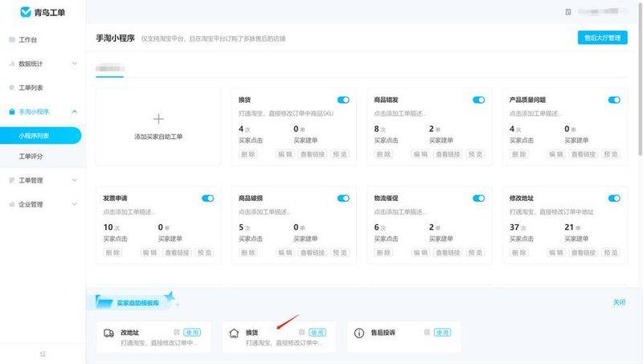Open the blurred account name menu in the header

pos(602,12)
